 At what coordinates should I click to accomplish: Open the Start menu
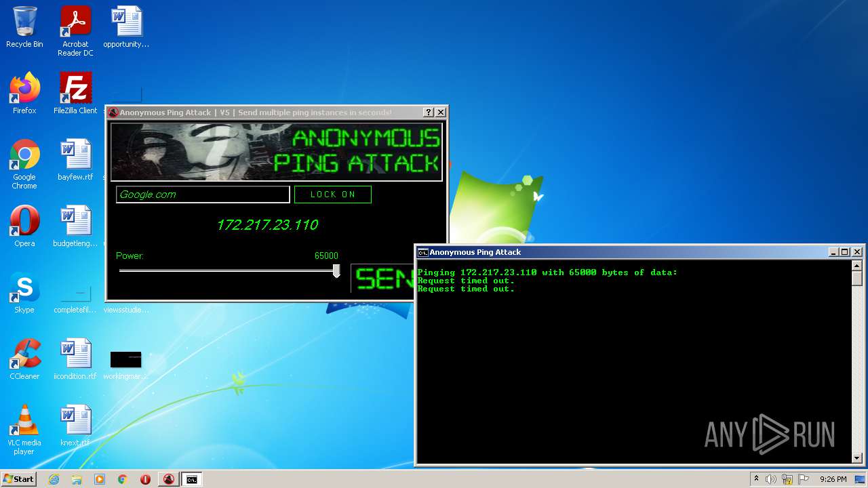pyautogui.click(x=18, y=479)
